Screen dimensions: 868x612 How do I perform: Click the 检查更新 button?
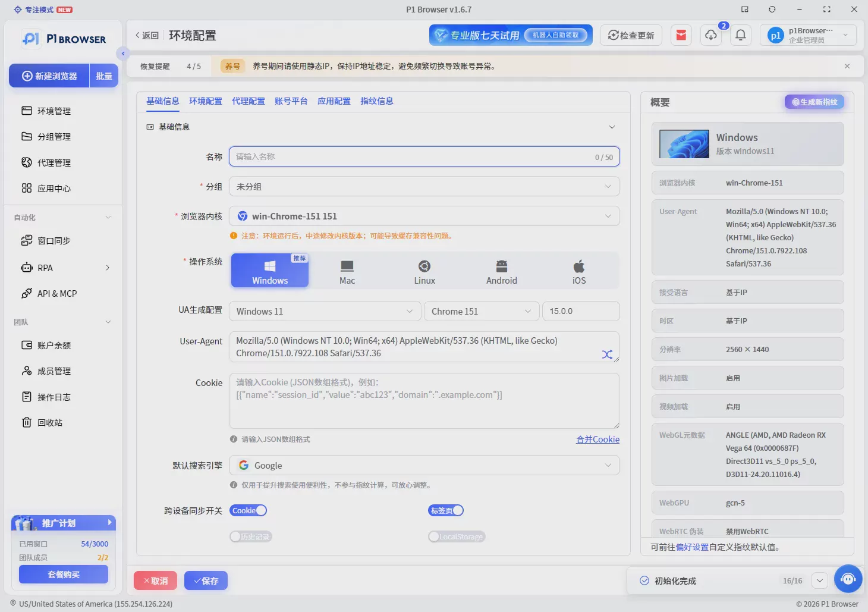pos(631,35)
